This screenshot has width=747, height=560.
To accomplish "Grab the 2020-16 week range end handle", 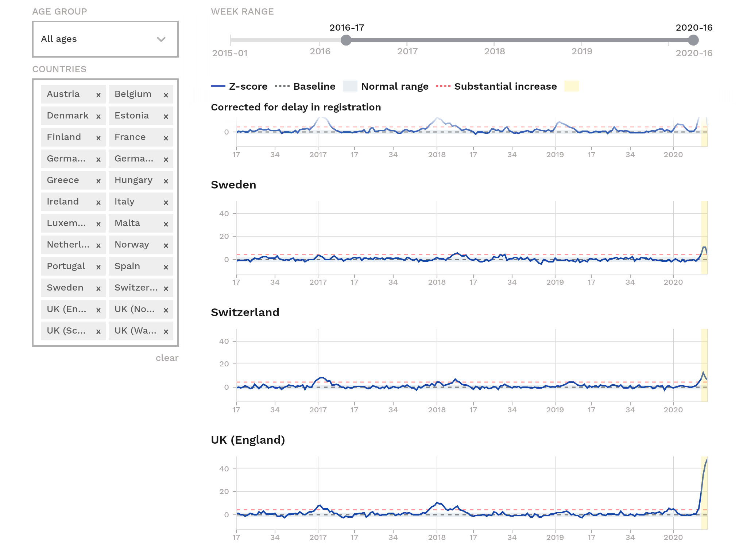I will [693, 40].
